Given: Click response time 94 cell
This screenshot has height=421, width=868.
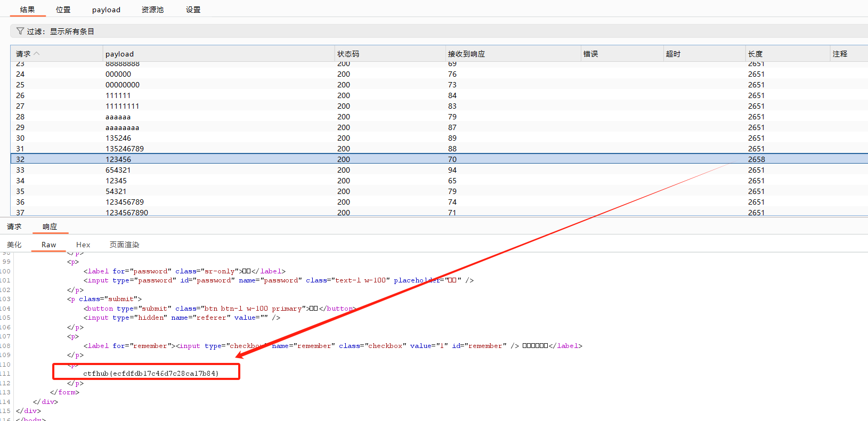Looking at the screenshot, I should click(452, 170).
